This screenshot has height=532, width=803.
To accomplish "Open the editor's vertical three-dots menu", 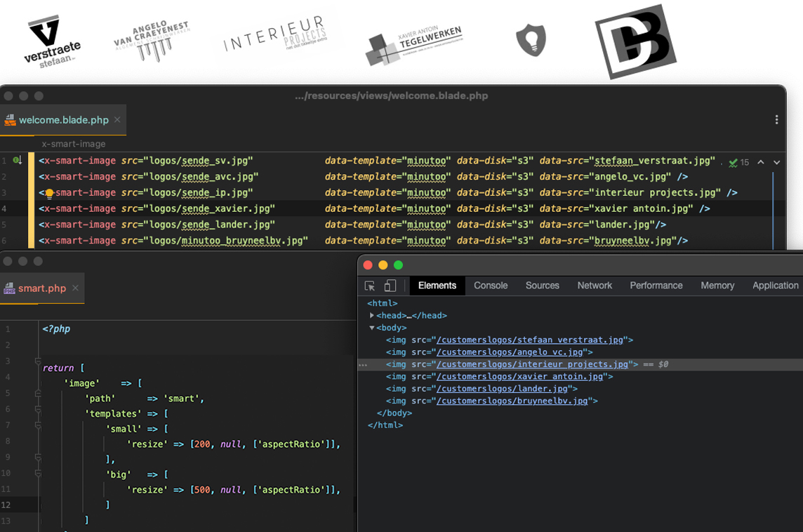I will coord(776,120).
